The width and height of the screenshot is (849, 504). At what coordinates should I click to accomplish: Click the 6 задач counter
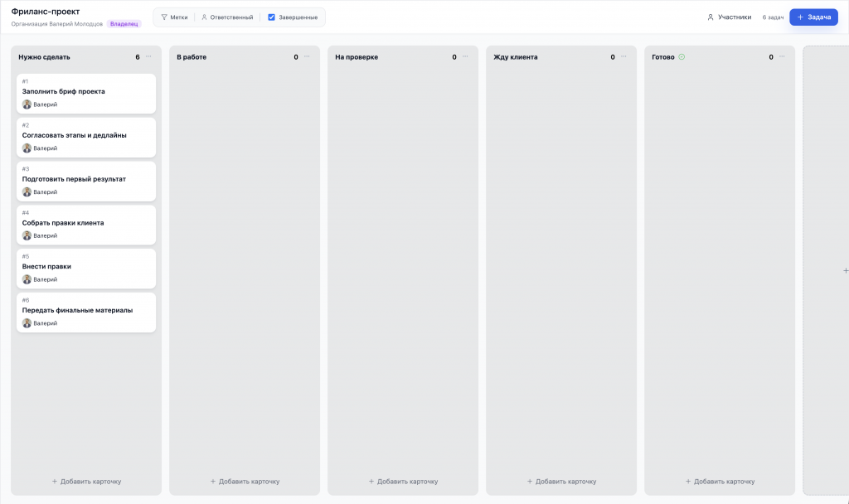pos(773,17)
